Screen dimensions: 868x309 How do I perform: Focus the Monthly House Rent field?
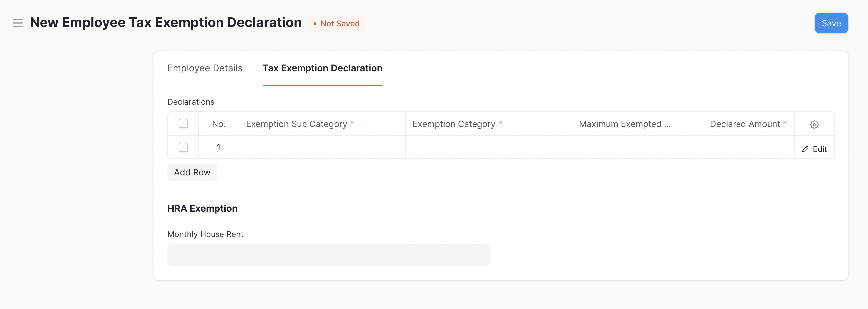coord(328,255)
